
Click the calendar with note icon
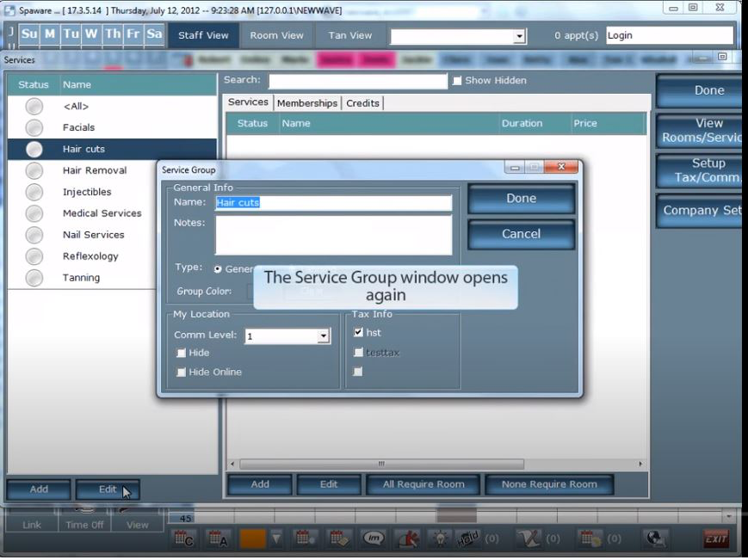[339, 538]
